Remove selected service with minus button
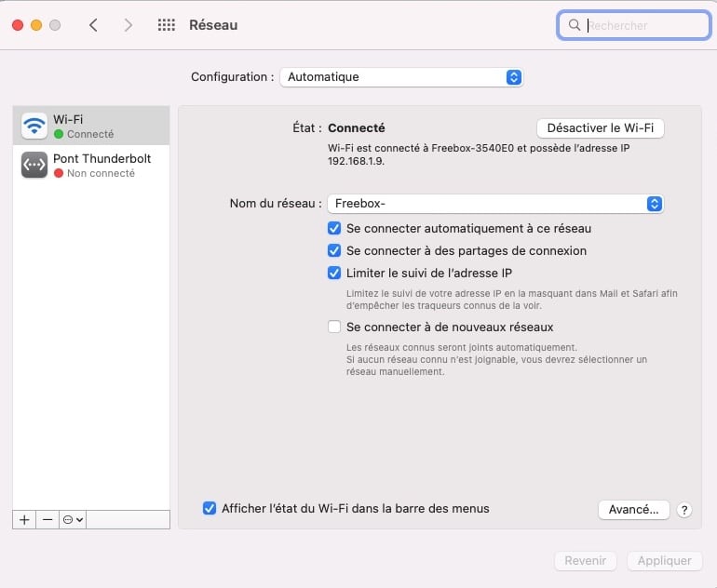Screen dimensions: 717x588 (47, 520)
